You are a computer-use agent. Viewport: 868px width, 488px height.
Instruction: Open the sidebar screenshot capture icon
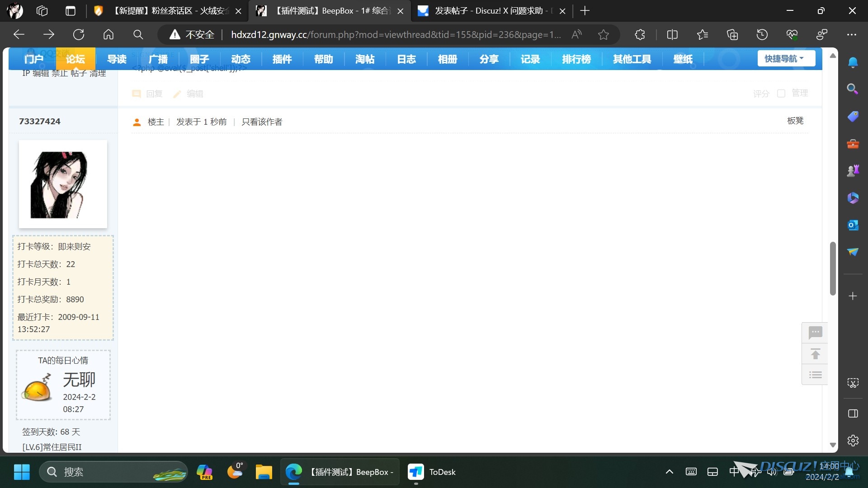[853, 383]
